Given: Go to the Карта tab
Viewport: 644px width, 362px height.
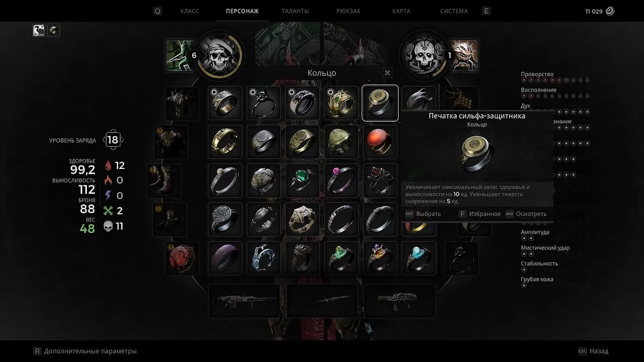Looking at the screenshot, I should coord(401,11).
